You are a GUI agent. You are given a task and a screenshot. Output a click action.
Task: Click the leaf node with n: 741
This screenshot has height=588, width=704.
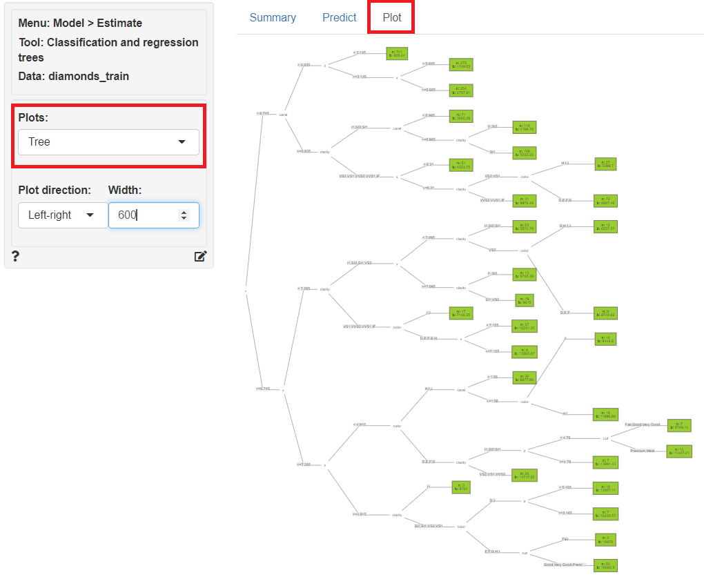(x=398, y=54)
